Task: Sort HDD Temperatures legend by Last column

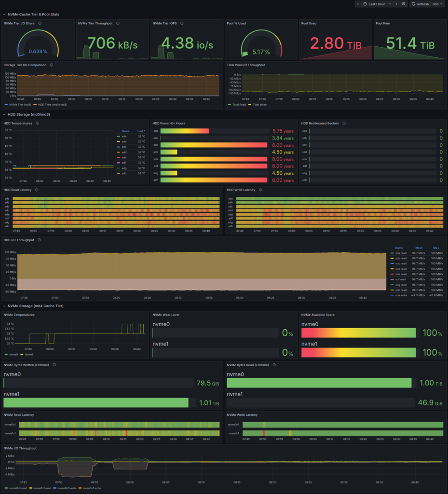Action: [x=141, y=131]
